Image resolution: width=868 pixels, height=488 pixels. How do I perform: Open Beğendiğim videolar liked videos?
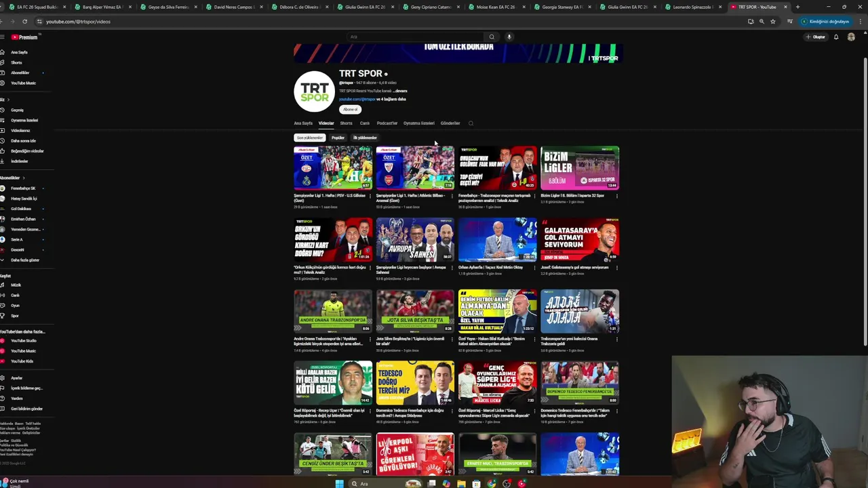(27, 150)
